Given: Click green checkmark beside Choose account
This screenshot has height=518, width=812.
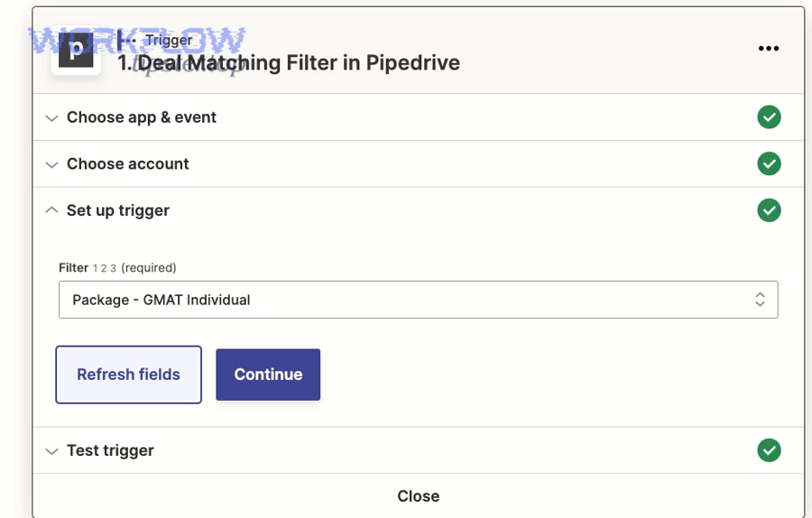Looking at the screenshot, I should point(769,163).
